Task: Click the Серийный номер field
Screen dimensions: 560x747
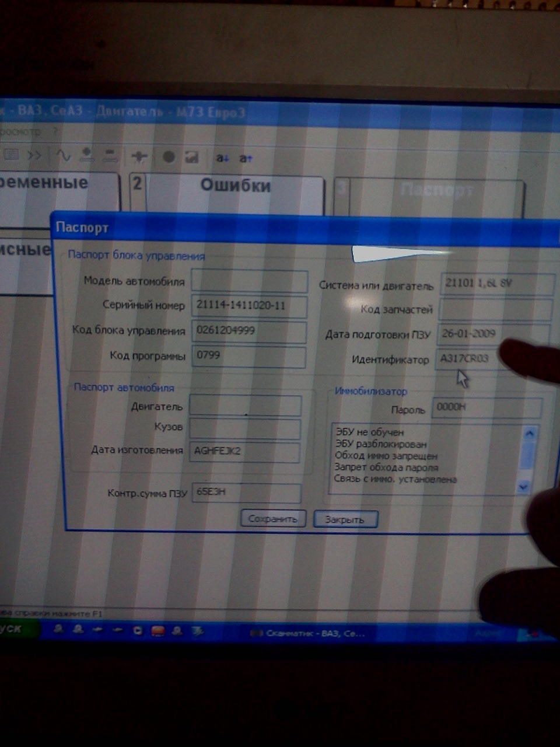Action: pyautogui.click(x=249, y=306)
